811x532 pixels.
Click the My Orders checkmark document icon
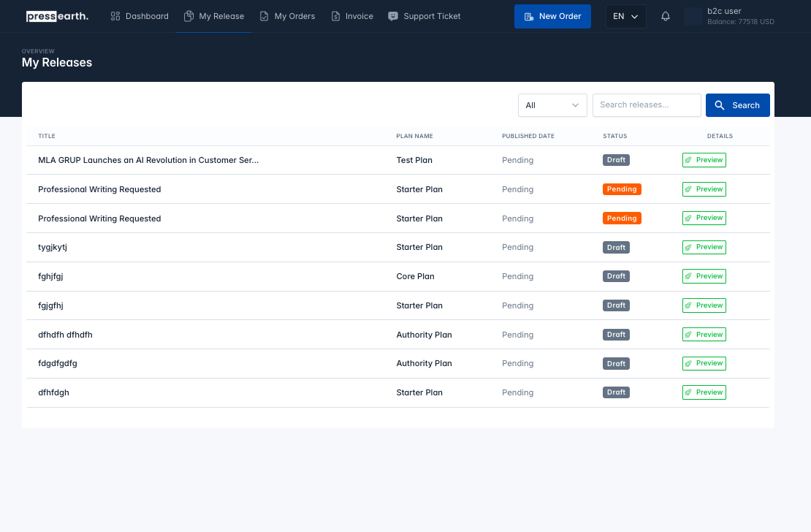coord(264,16)
